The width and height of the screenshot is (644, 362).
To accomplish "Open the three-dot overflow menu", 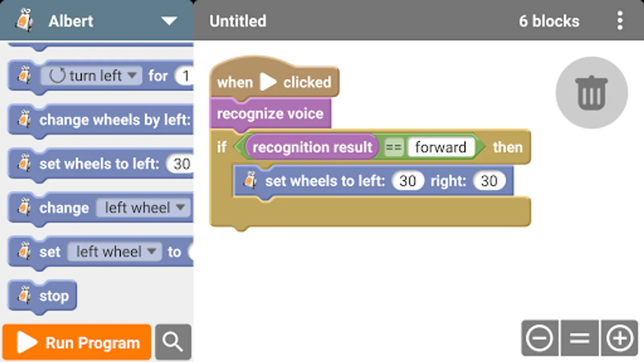I will pyautogui.click(x=620, y=21).
